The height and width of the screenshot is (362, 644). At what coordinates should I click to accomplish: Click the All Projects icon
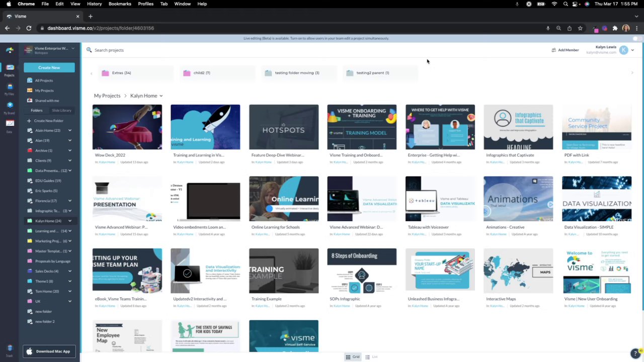point(30,80)
